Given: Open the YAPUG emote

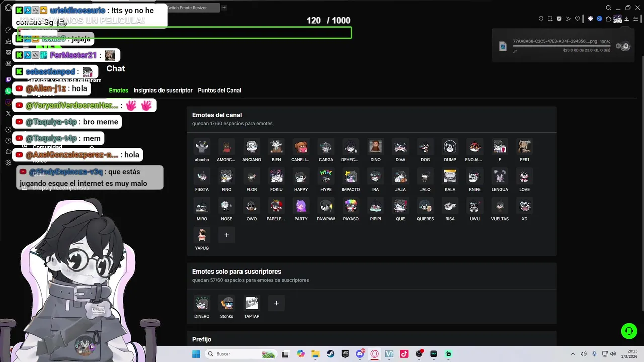Looking at the screenshot, I should (202, 235).
